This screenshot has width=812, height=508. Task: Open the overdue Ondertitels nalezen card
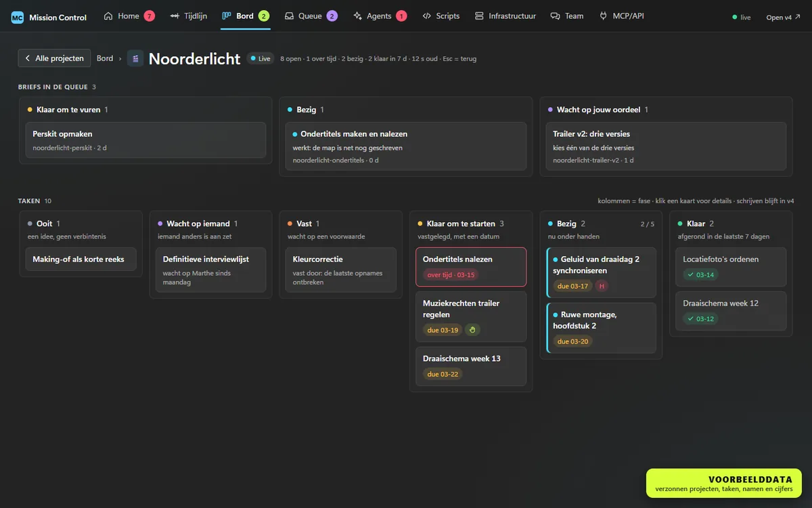point(471,267)
